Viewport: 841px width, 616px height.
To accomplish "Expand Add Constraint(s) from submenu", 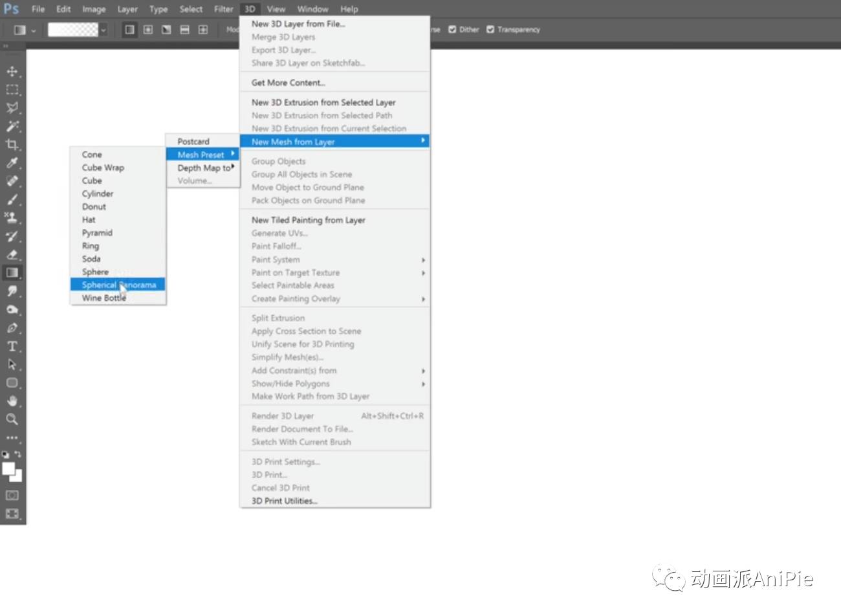I will (334, 370).
